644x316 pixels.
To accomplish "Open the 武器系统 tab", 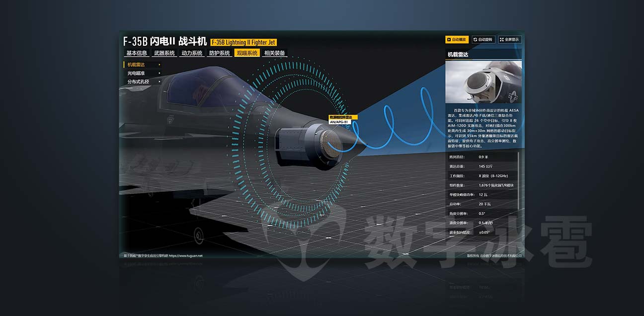I will pos(164,53).
